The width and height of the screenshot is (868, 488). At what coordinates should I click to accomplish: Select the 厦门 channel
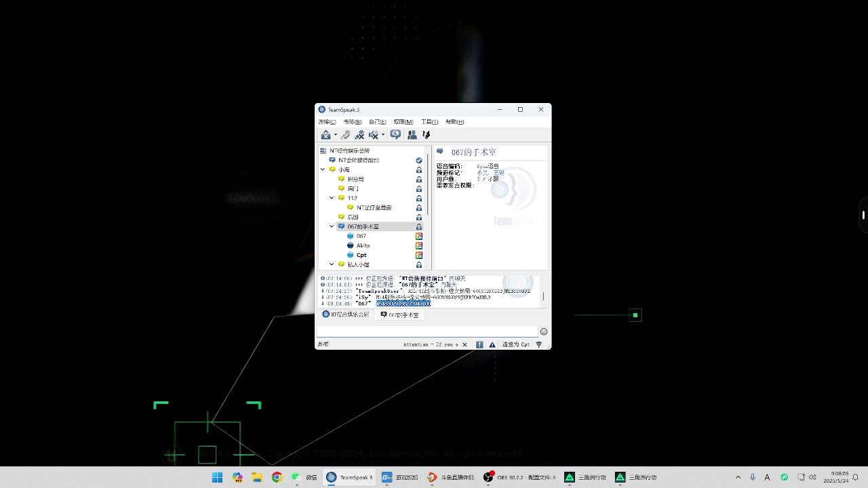(x=353, y=188)
